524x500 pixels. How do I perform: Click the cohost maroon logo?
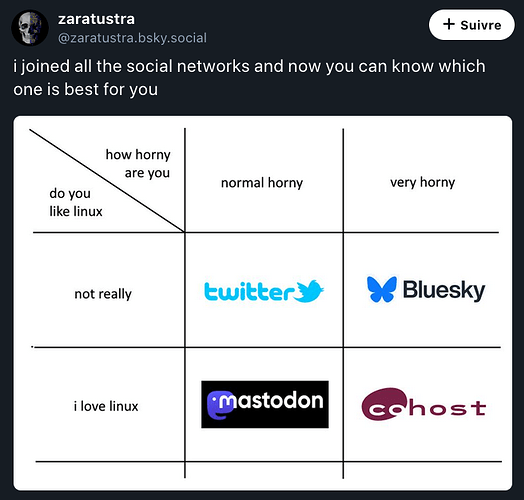point(424,405)
